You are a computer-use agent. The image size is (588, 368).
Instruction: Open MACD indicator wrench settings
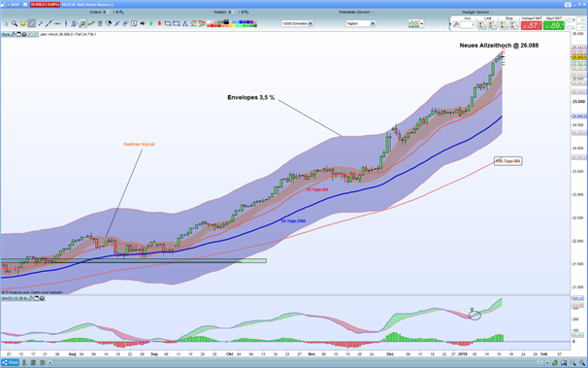pyautogui.click(x=31, y=298)
